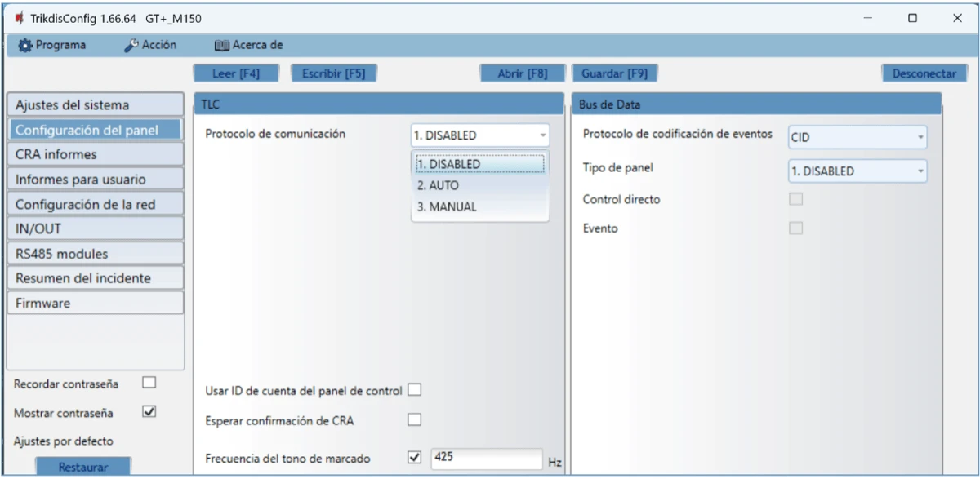Enable the Recordar contraseña checkbox

[x=149, y=383]
